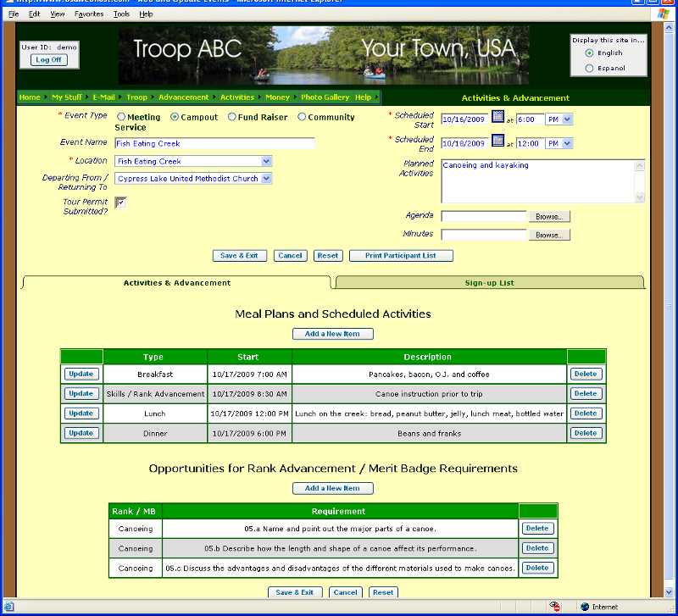Open the AM/PM dropdown for Scheduled End
This screenshot has height=616, width=678.
coord(567,143)
